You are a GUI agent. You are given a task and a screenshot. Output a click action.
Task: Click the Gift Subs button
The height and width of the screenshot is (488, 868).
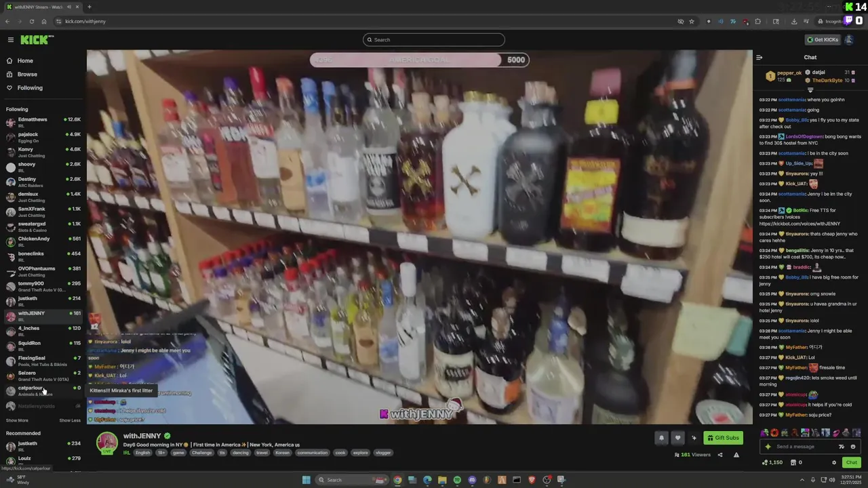[x=723, y=438]
